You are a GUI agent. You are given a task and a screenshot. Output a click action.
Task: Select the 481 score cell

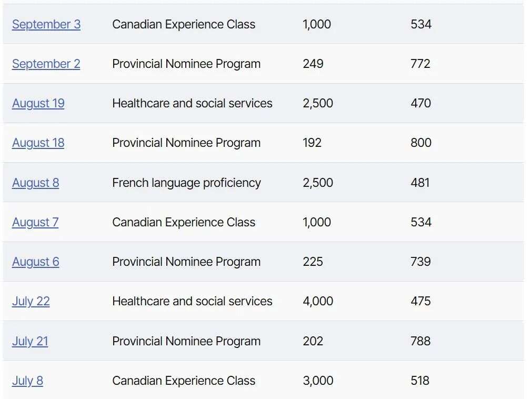[x=420, y=183]
